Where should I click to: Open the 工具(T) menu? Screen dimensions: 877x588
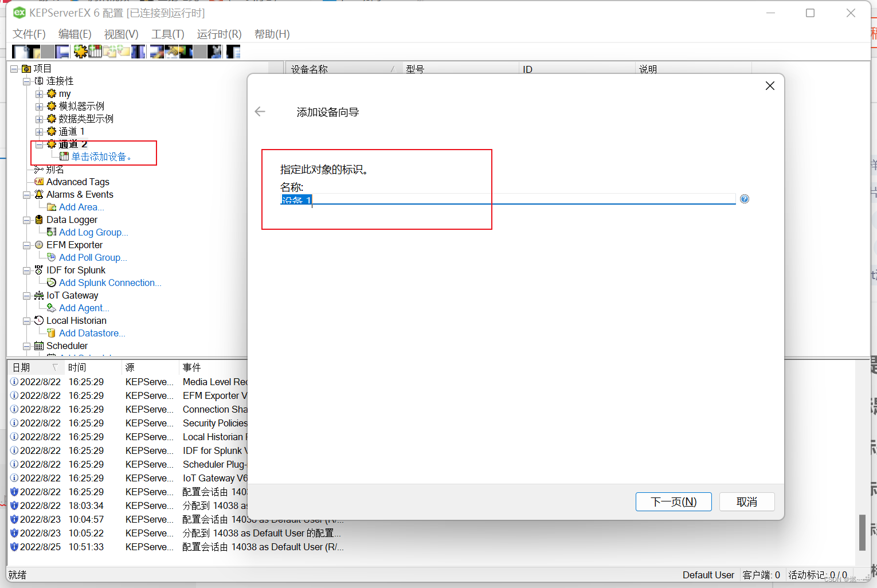168,34
